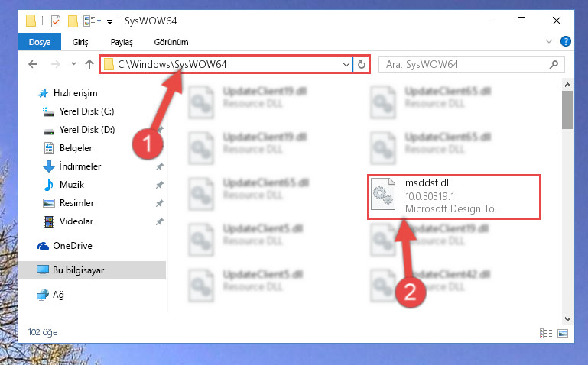Screen dimensions: 588x365
Task: Go up one folder level
Action: (89, 64)
